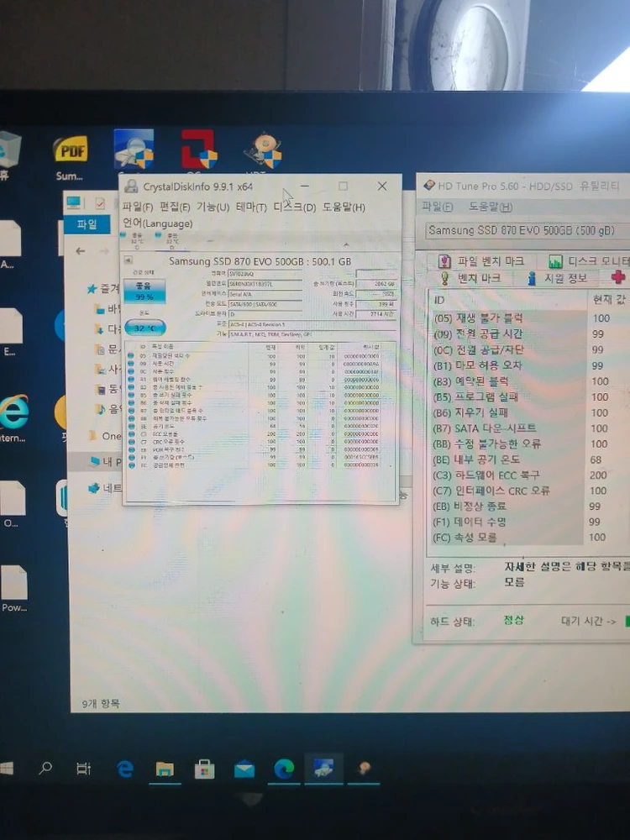
Task: Click the previous-disk arrow in CrystalDiskInfo
Action: tap(129, 260)
